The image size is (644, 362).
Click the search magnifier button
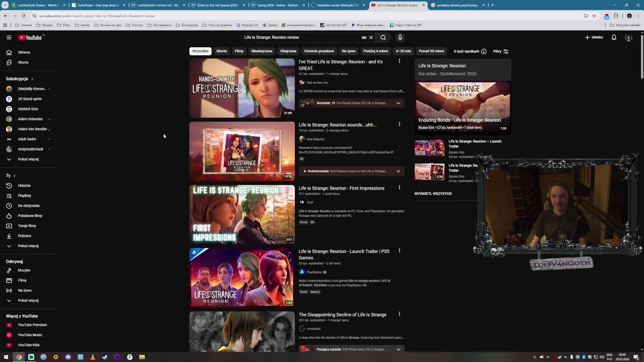[383, 37]
